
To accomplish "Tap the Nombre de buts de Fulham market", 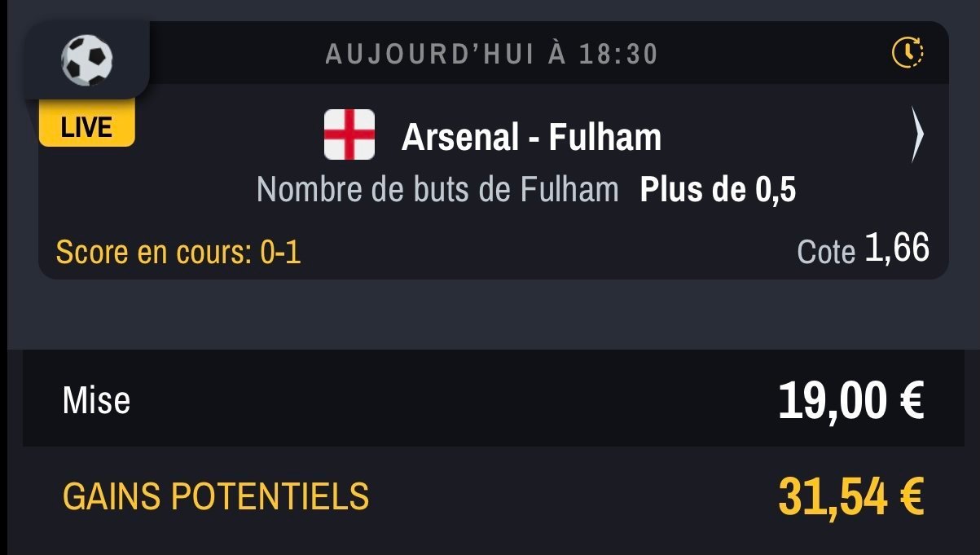I will (x=437, y=189).
